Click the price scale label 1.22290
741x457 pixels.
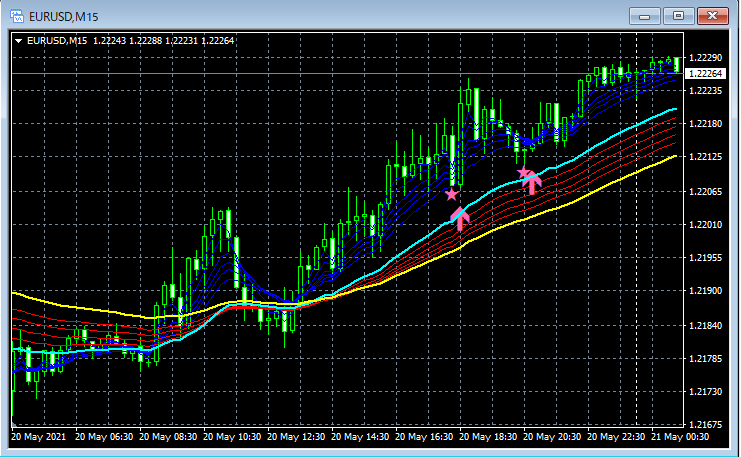(706, 58)
